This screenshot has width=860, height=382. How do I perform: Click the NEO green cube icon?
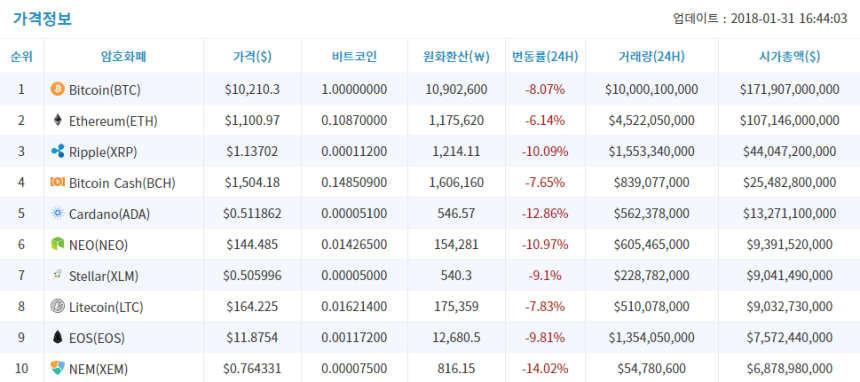(x=58, y=244)
